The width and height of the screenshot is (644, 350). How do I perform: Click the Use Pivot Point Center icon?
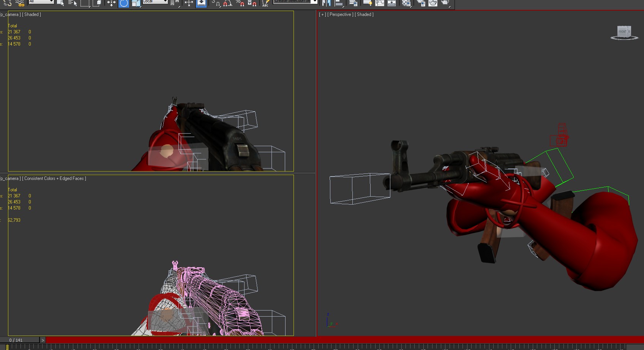point(175,3)
